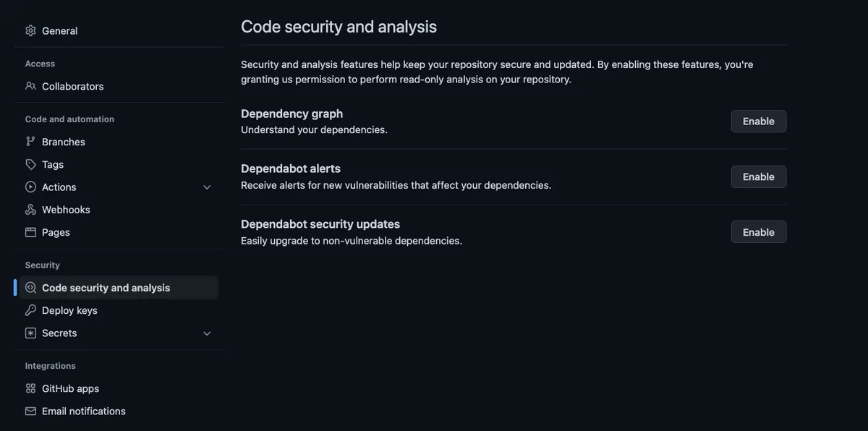
Task: Click the Tags label icon
Action: [x=30, y=164]
